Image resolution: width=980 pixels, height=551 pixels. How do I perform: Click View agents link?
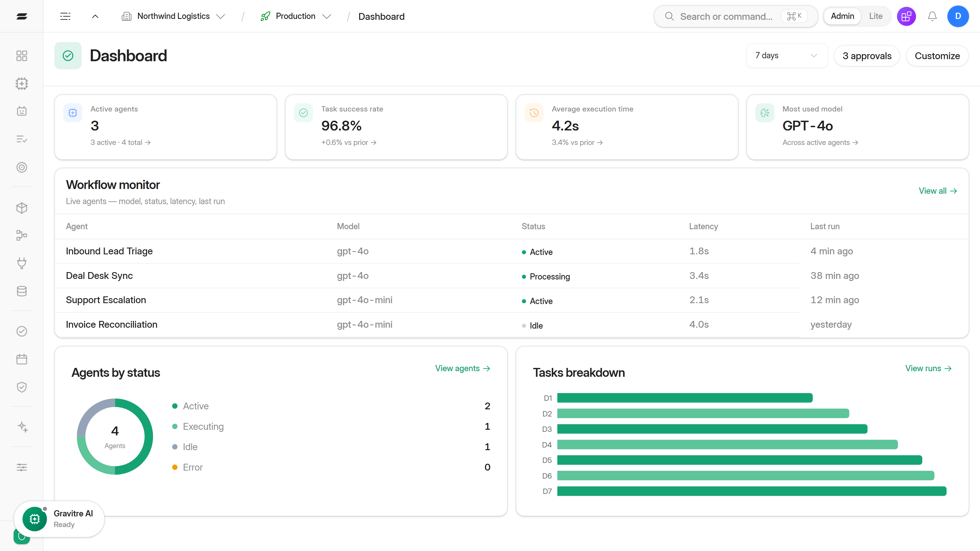(x=462, y=369)
